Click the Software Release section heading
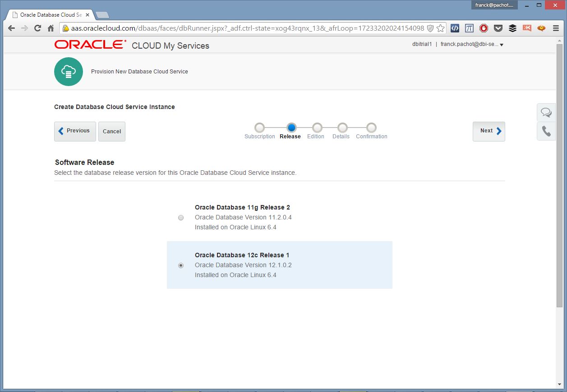 tap(85, 162)
